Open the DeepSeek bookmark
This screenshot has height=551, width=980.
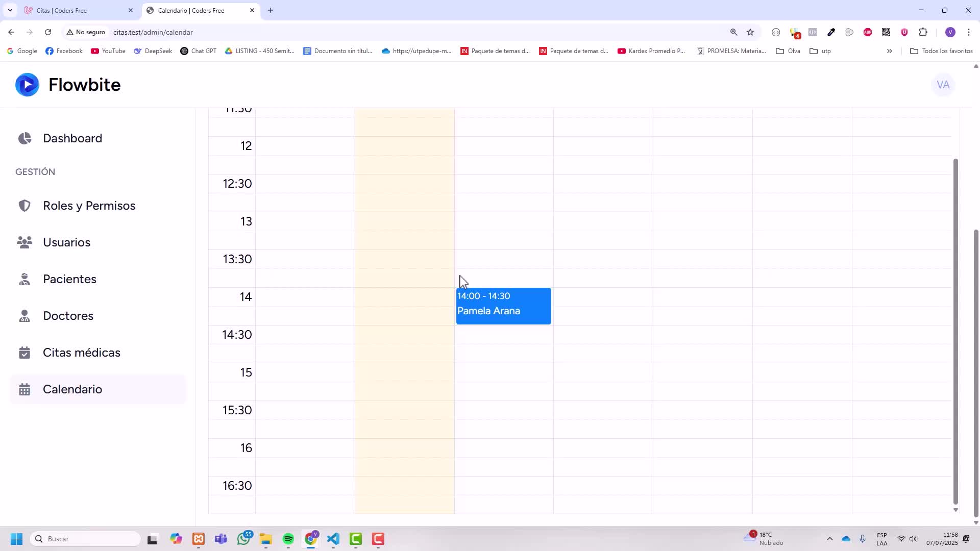click(153, 51)
